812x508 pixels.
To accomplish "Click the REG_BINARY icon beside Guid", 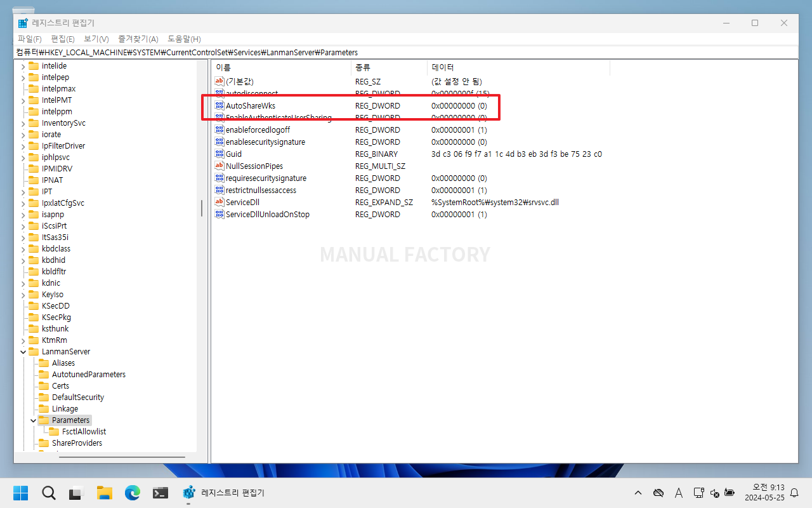I will click(x=219, y=154).
